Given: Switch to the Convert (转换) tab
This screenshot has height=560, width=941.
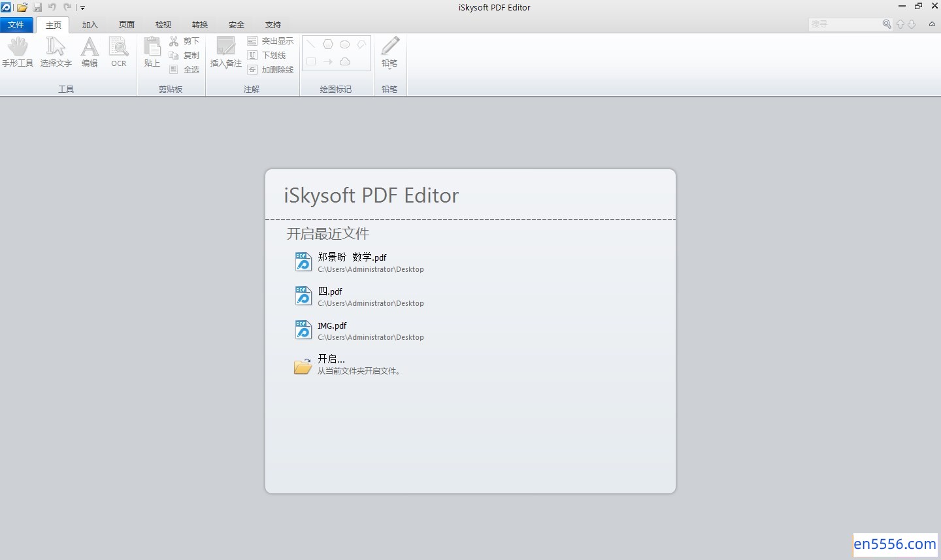Looking at the screenshot, I should point(200,25).
